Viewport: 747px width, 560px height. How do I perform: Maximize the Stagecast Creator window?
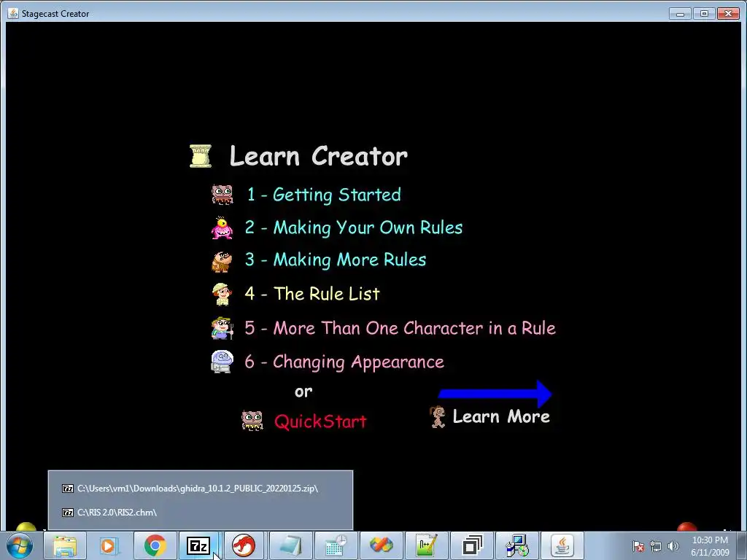coord(704,13)
